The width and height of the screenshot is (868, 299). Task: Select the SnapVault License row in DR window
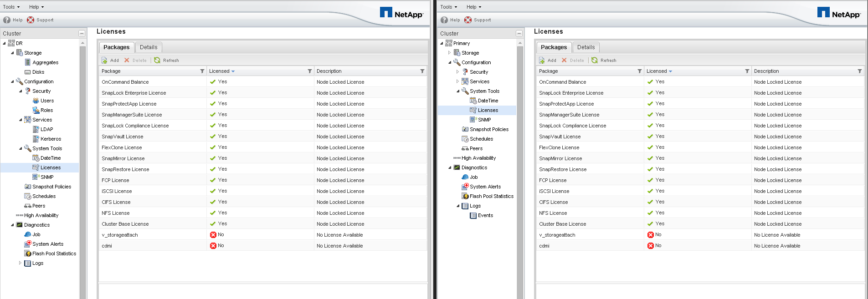click(263, 137)
